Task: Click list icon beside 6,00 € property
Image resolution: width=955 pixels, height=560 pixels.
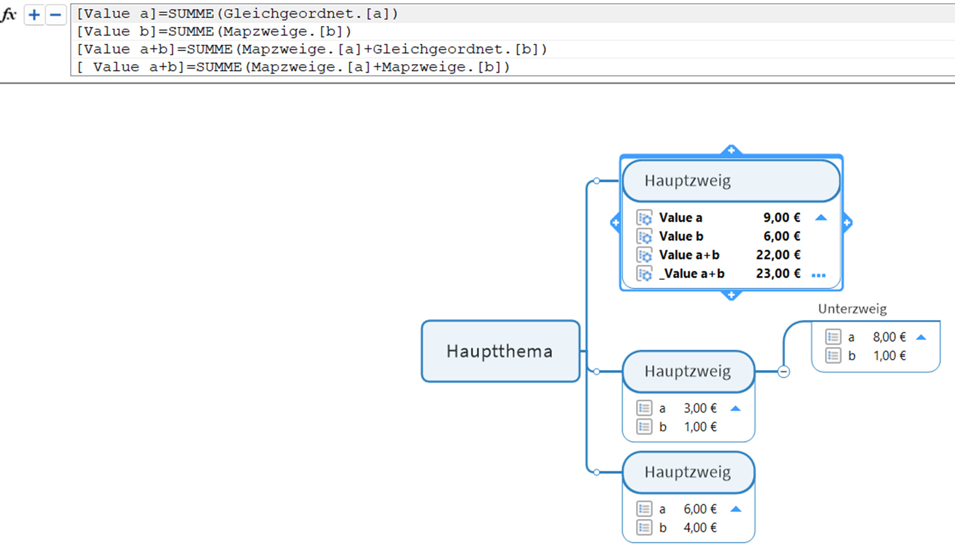Action: 644,509
